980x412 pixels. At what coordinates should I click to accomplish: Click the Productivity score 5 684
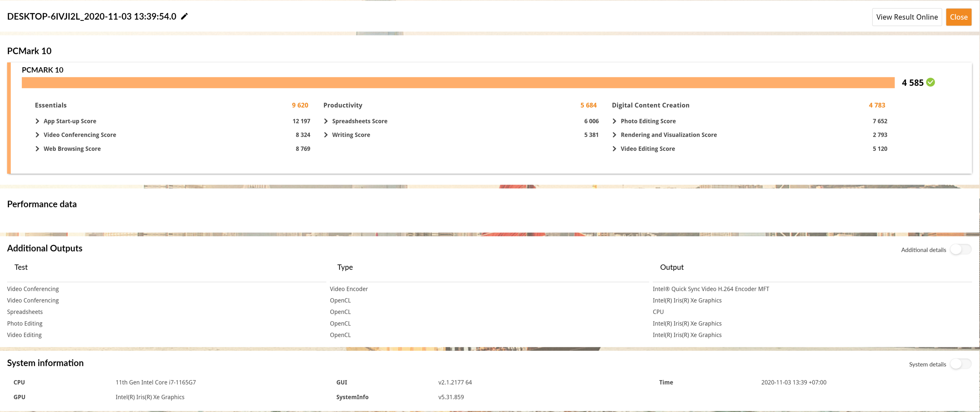coord(588,105)
